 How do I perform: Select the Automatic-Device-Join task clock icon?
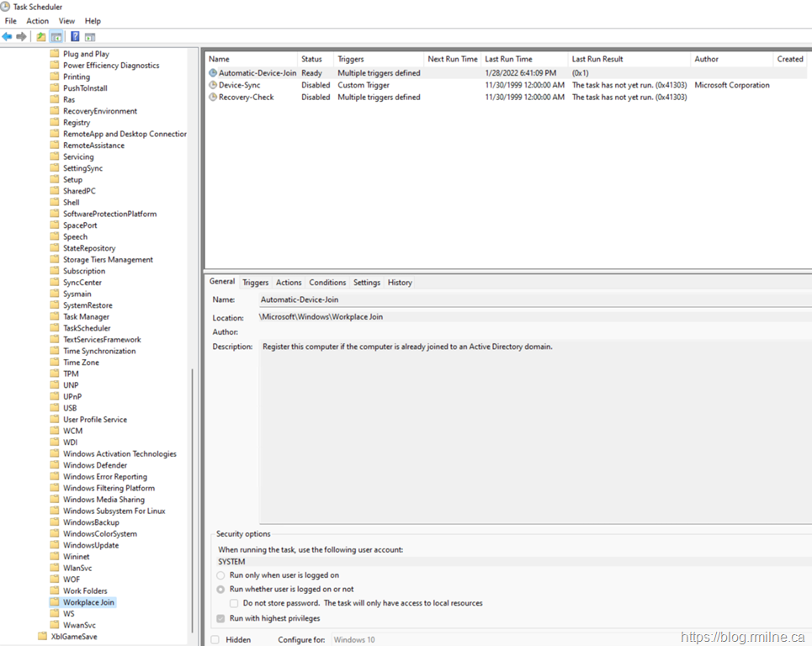pyautogui.click(x=213, y=73)
